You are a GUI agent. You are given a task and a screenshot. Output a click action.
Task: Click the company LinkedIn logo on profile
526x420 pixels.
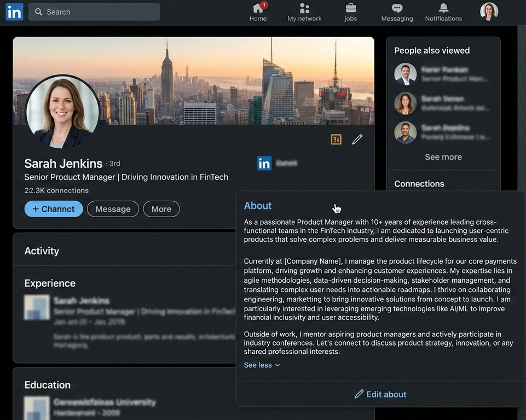tap(264, 163)
